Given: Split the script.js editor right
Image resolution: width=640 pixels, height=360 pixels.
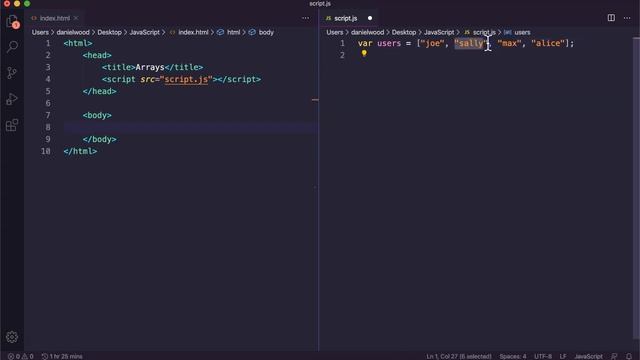Looking at the screenshot, I should [611, 18].
